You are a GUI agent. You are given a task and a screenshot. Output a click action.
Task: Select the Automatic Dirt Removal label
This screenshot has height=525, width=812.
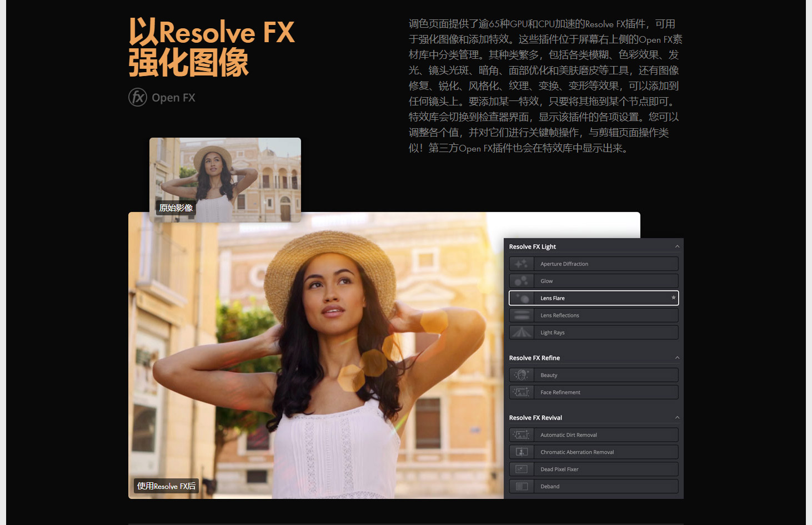click(569, 435)
